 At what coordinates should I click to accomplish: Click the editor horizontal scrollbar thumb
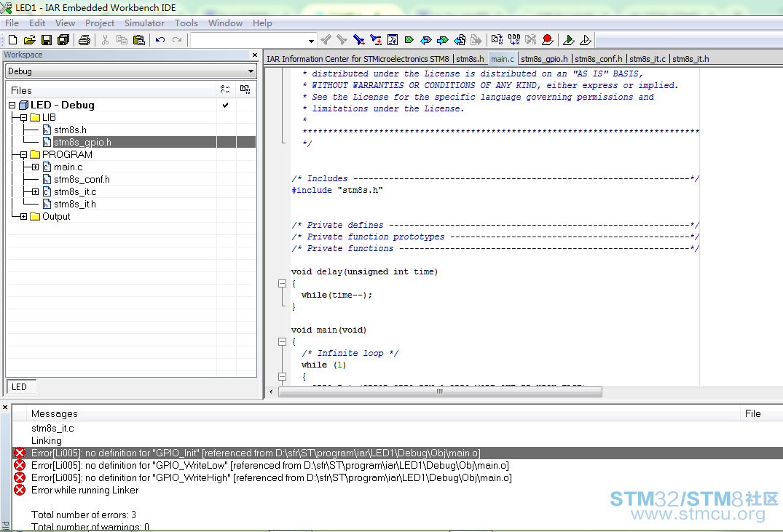(x=440, y=392)
